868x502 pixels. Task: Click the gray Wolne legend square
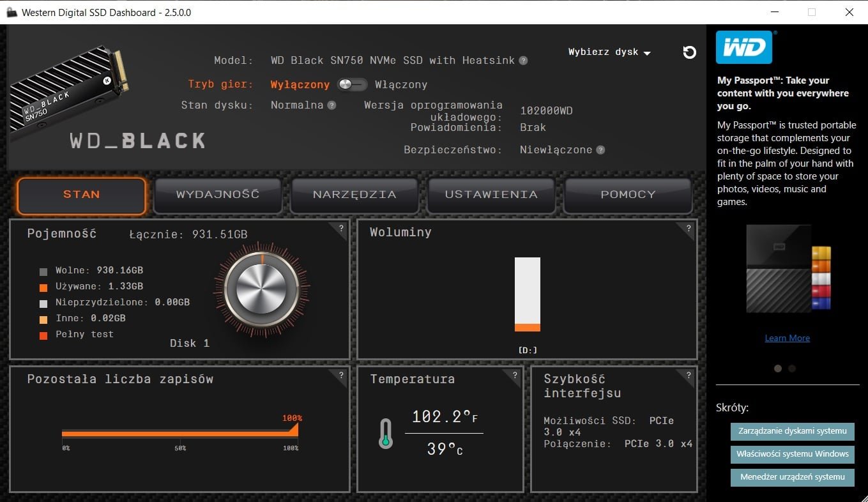pos(43,271)
